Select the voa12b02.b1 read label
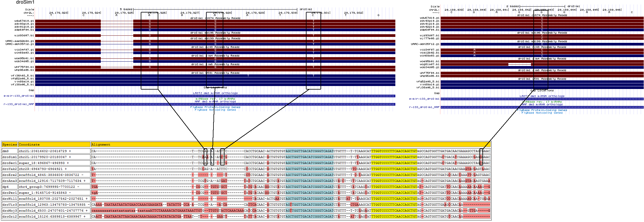The height and width of the screenshot is (222, 644). tap(429, 53)
